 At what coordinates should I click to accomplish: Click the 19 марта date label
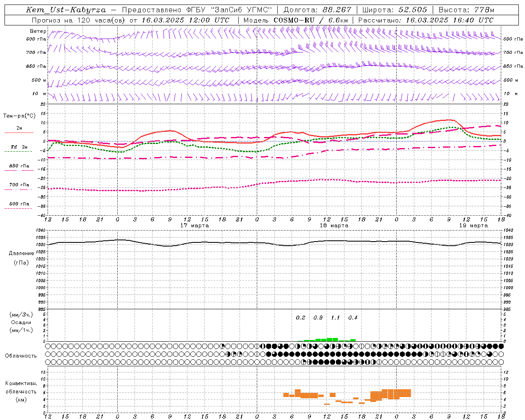pyautogui.click(x=473, y=226)
